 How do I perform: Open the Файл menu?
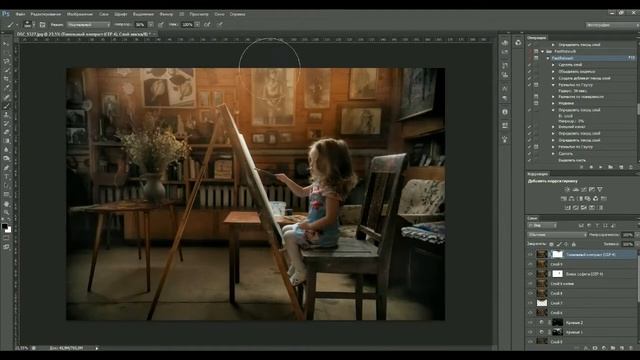pos(20,14)
